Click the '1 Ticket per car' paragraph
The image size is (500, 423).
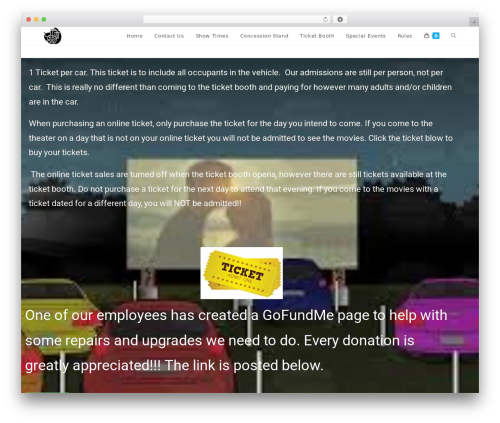(240, 87)
